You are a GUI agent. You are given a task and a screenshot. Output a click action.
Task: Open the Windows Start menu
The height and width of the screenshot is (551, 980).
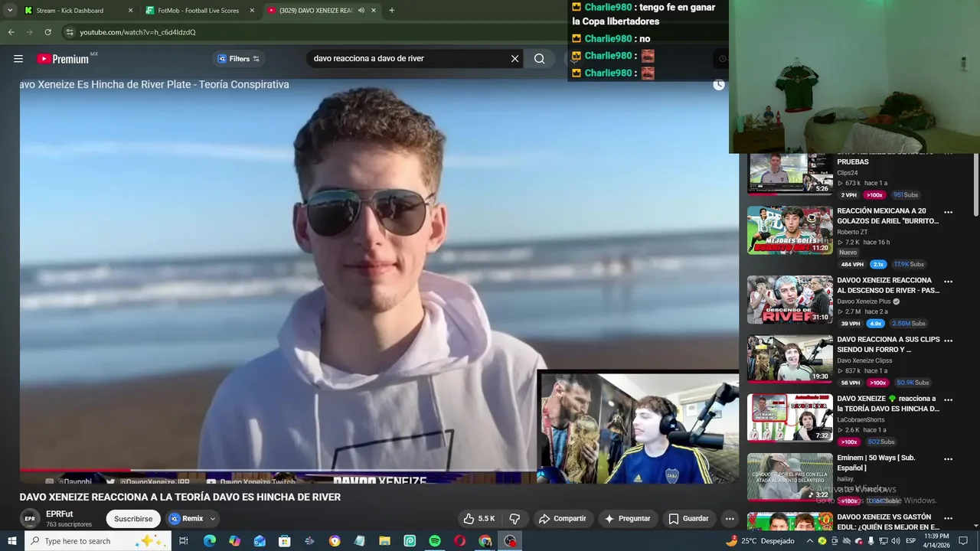(x=11, y=541)
